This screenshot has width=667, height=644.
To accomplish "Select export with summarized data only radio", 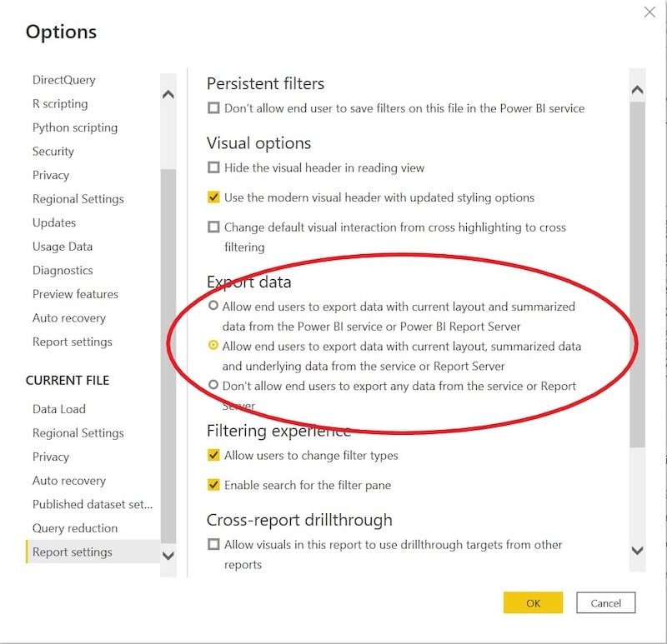I will tap(213, 306).
